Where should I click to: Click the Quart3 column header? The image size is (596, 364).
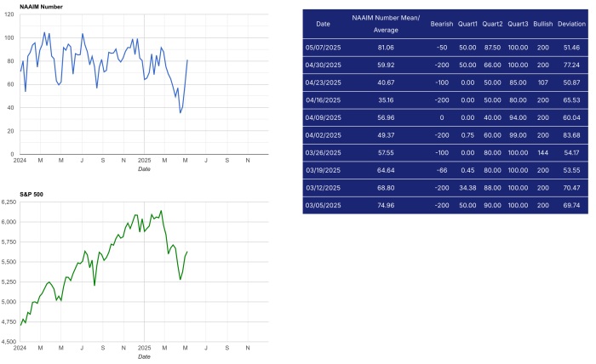[x=518, y=24]
